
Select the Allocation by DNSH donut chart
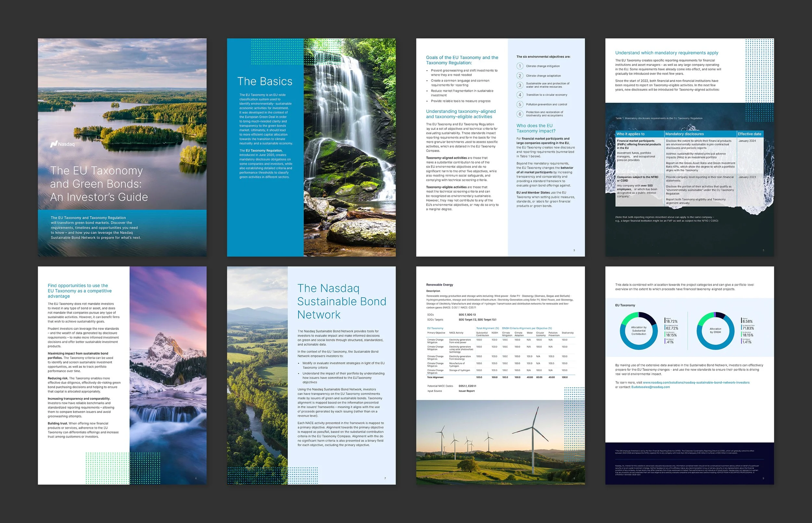pos(715,331)
